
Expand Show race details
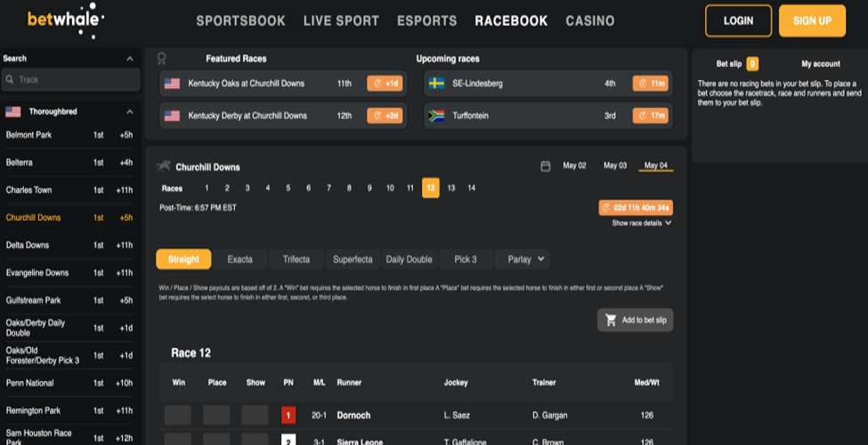pos(642,223)
